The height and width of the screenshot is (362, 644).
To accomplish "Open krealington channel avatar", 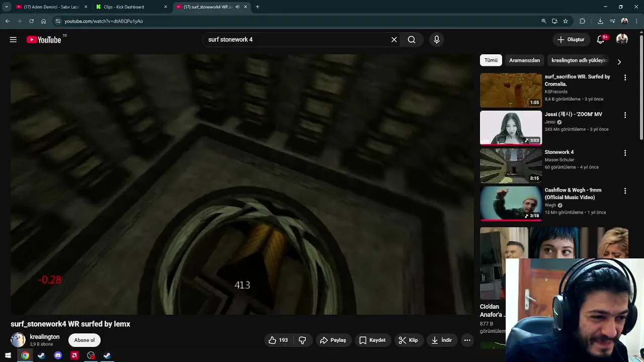I will click(18, 340).
